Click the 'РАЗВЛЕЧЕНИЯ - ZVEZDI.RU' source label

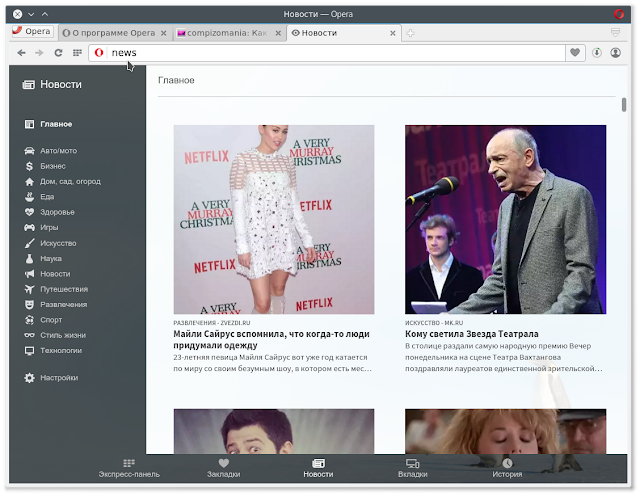click(211, 323)
